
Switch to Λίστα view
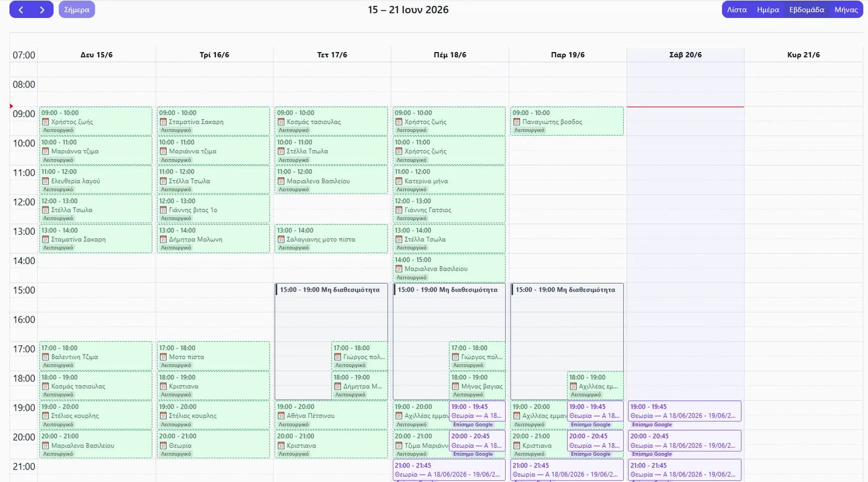(737, 10)
